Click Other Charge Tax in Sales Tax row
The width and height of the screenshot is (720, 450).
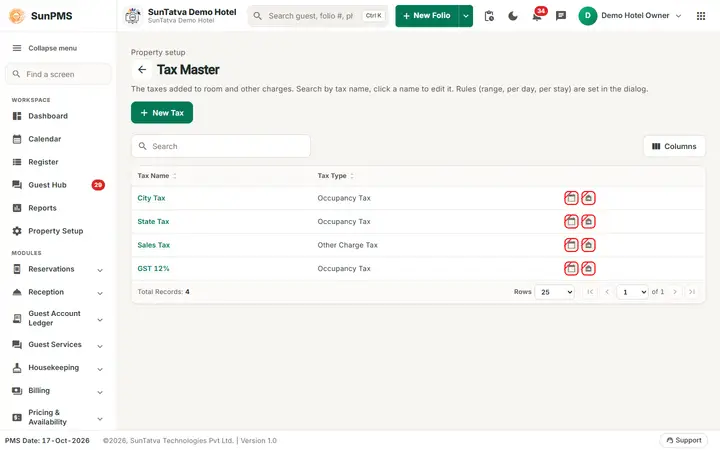point(347,245)
